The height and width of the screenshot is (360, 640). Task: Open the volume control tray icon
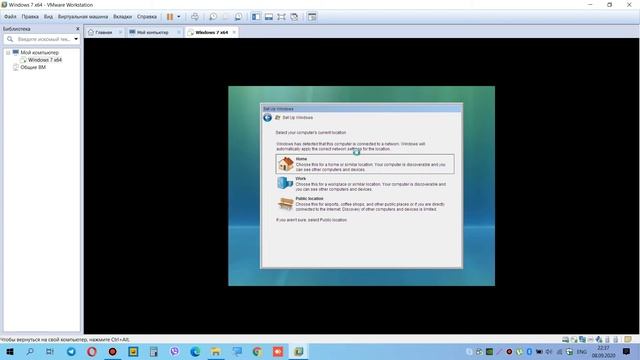point(549,351)
